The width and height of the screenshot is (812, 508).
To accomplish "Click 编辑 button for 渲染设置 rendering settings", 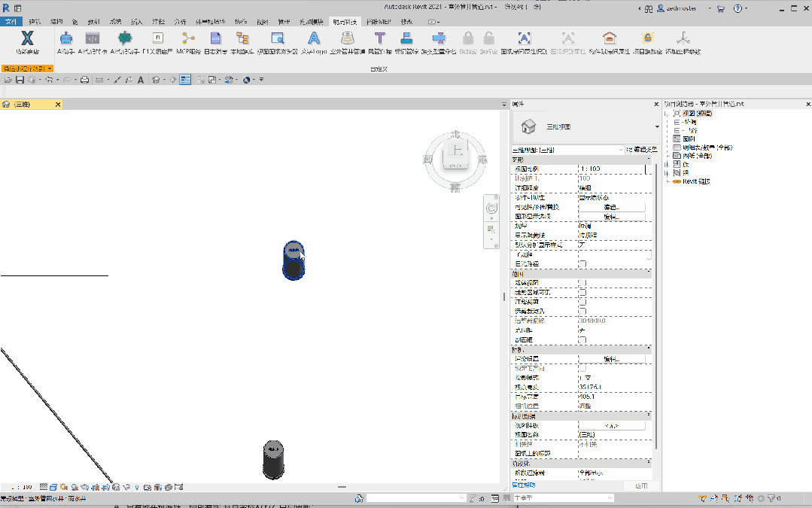I will point(612,359).
